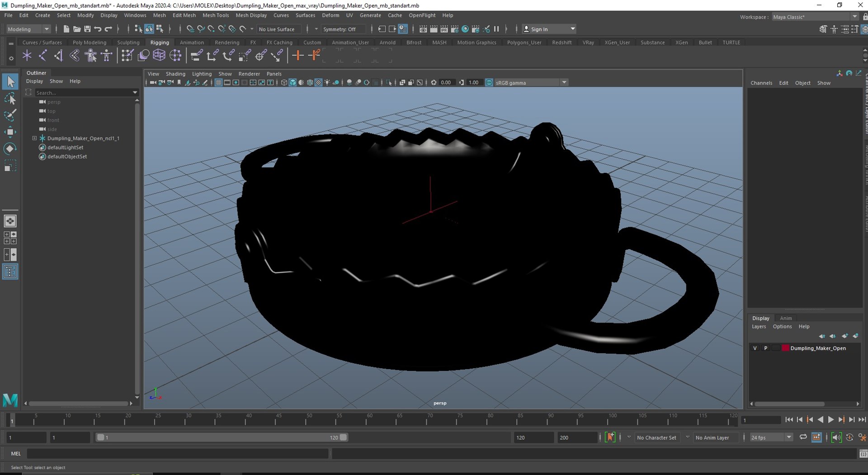Click the Undo arrow icon

tap(98, 29)
